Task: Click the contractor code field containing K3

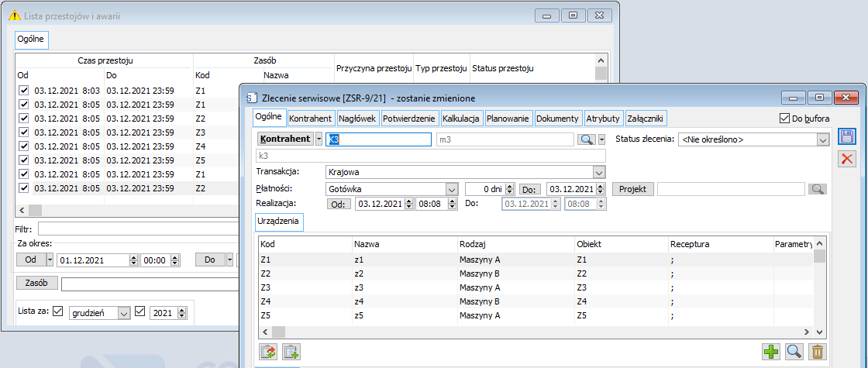Action: (x=378, y=139)
